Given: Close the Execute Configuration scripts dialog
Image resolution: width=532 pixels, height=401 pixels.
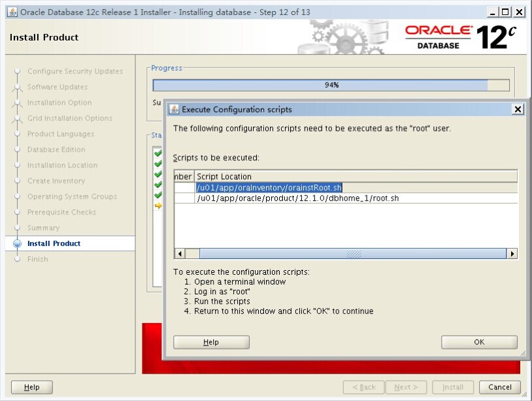Looking at the screenshot, I should [518, 109].
